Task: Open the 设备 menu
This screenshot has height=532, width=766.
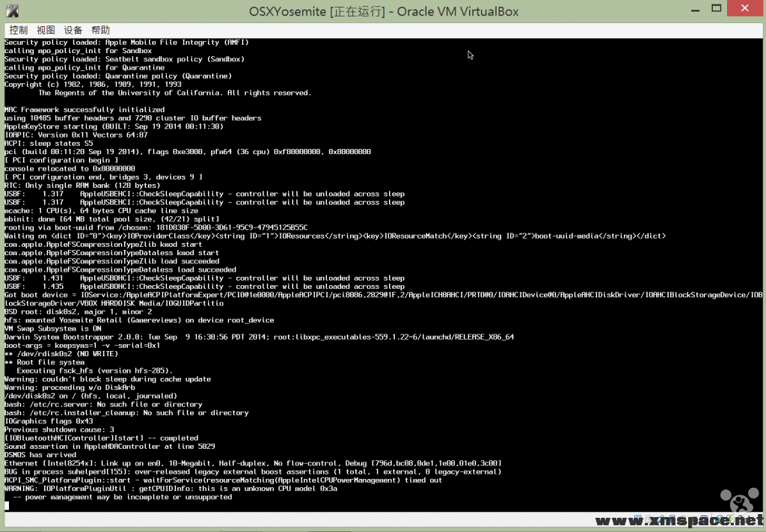Action: 73,30
